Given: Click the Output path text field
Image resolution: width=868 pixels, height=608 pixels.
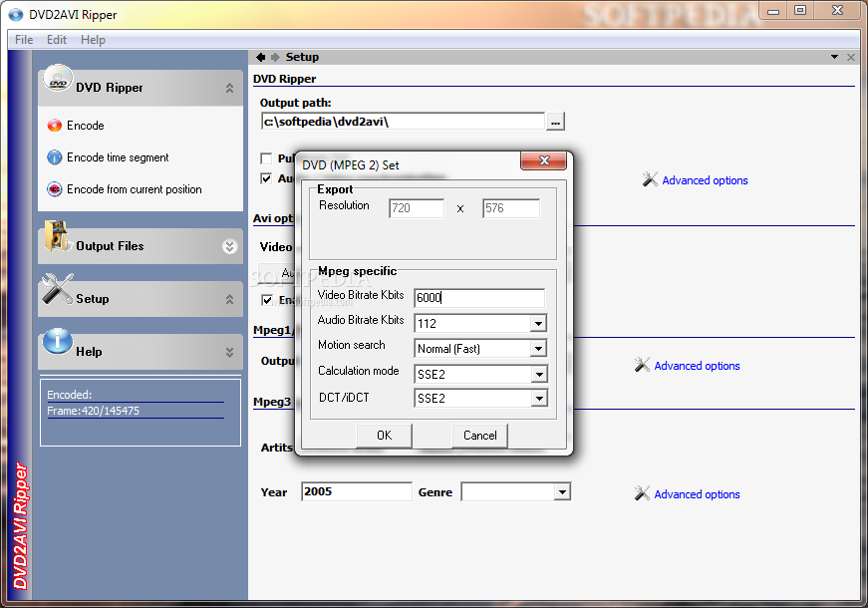Looking at the screenshot, I should pos(403,122).
